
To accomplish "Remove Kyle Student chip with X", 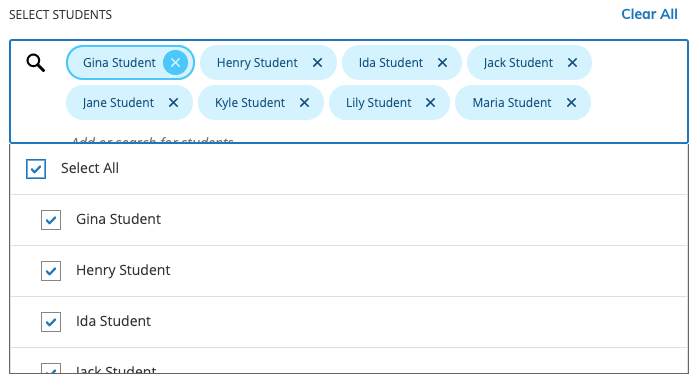I will click(x=304, y=103).
